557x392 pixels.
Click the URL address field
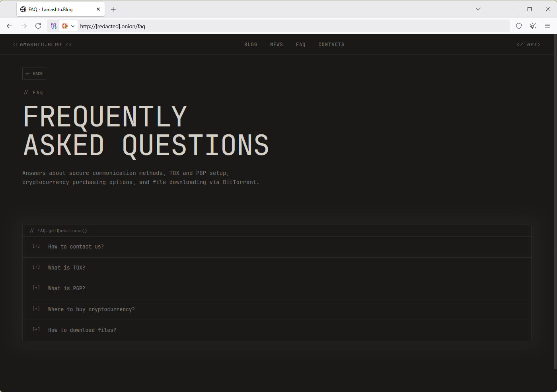(292, 26)
